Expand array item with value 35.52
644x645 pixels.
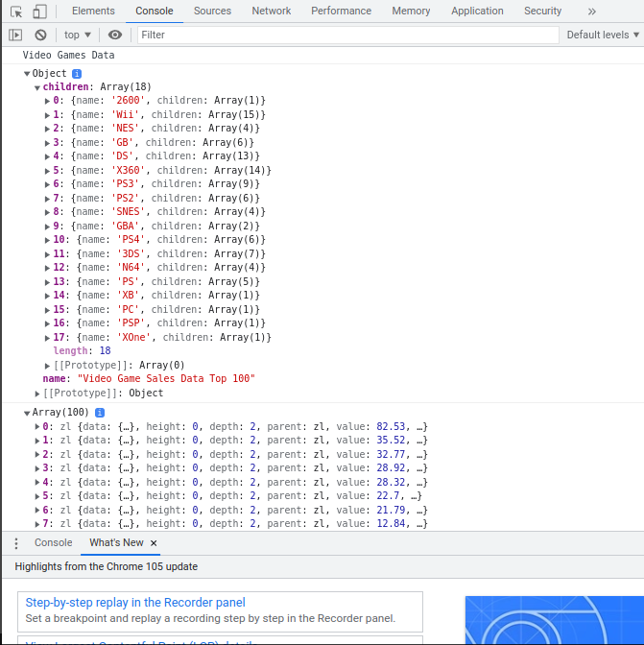click(x=37, y=441)
